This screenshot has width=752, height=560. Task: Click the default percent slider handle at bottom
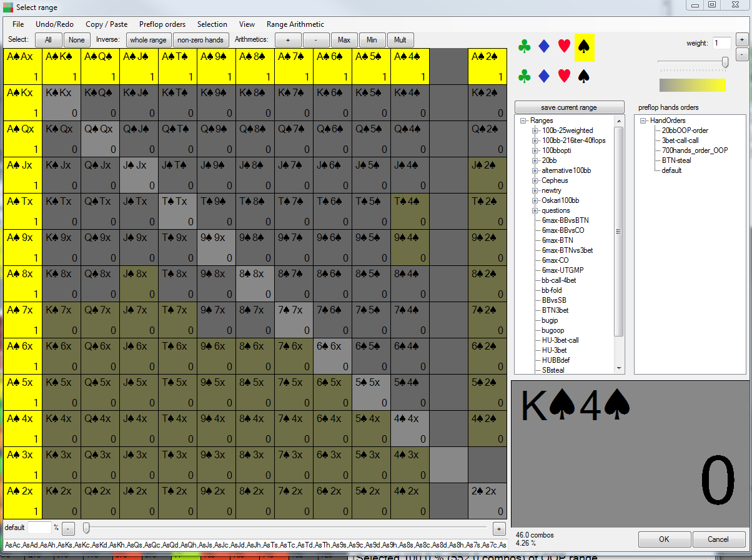pyautogui.click(x=86, y=528)
